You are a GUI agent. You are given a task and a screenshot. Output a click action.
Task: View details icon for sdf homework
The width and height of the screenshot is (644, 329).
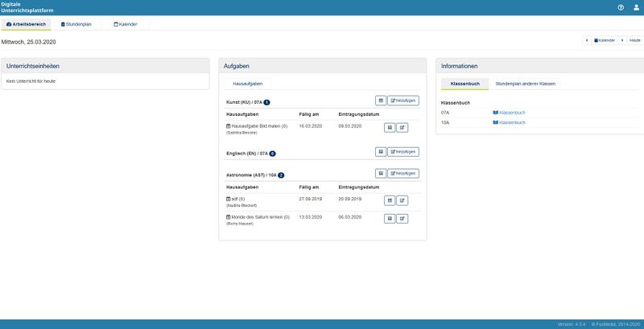(390, 200)
